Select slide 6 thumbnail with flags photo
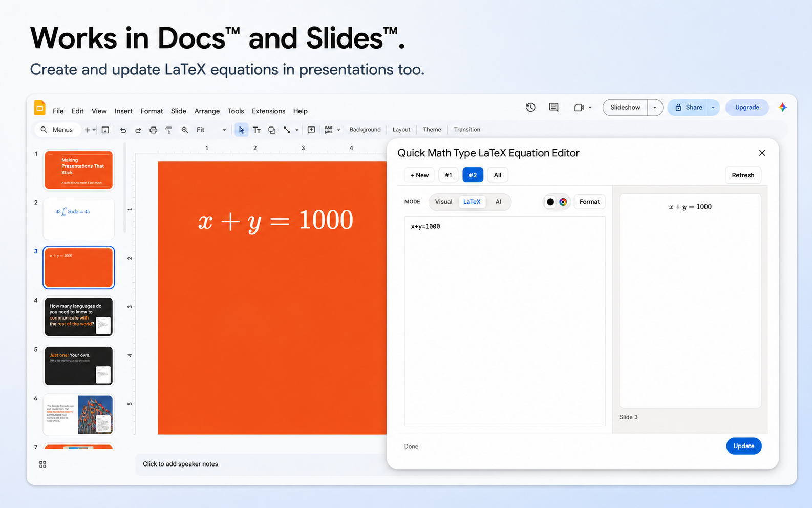Image resolution: width=812 pixels, height=508 pixels. pyautogui.click(x=78, y=415)
